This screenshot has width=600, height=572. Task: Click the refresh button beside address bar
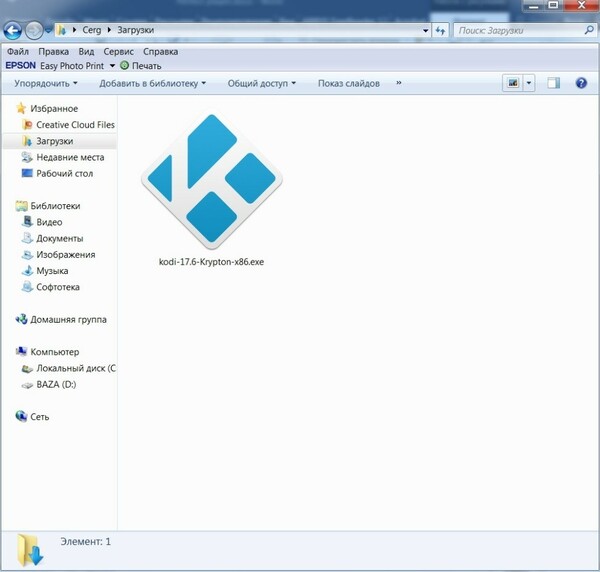(x=440, y=31)
